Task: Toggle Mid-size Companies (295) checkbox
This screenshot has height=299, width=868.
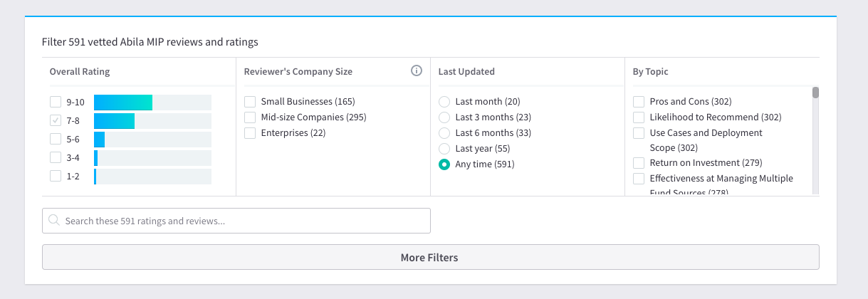Action: tap(250, 117)
